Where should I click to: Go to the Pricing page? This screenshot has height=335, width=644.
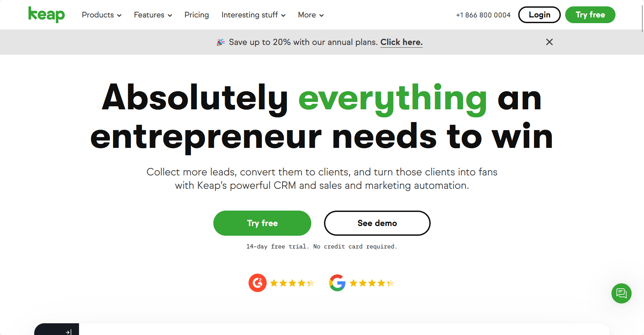(197, 15)
